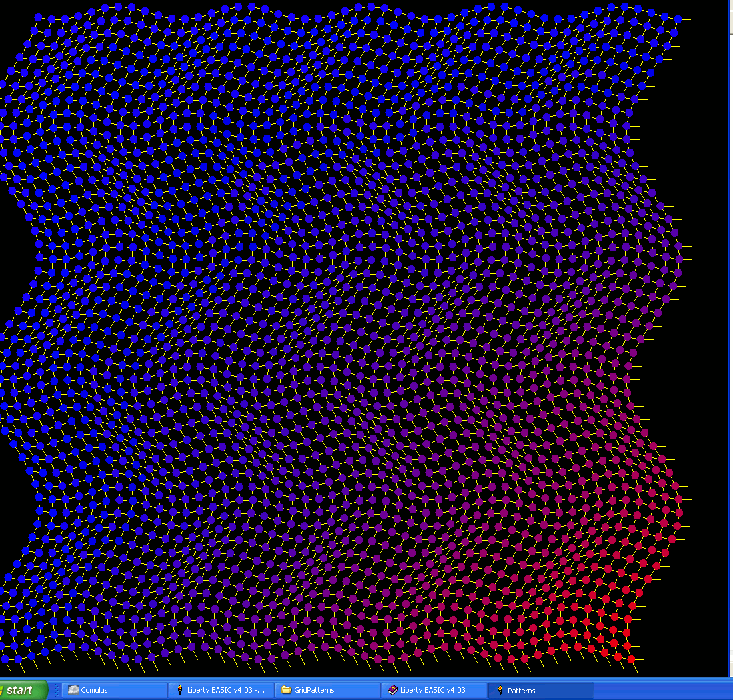Viewport: 733px width, 700px height.
Task: Click the blue dot at pattern's top-right corner
Action: coord(678,19)
